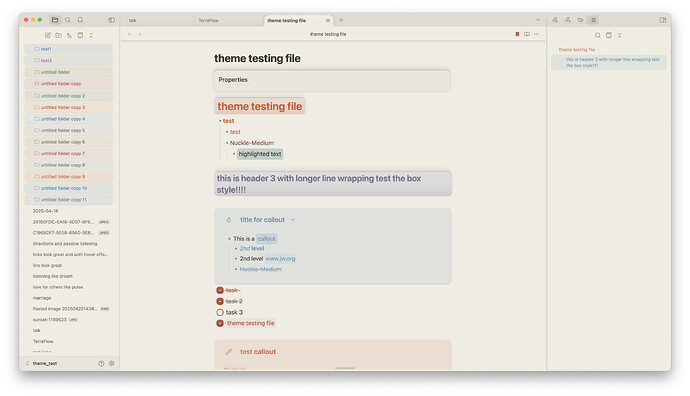Open the tags panel in right sidebar
Screen dimensions: 690x396
click(580, 20)
